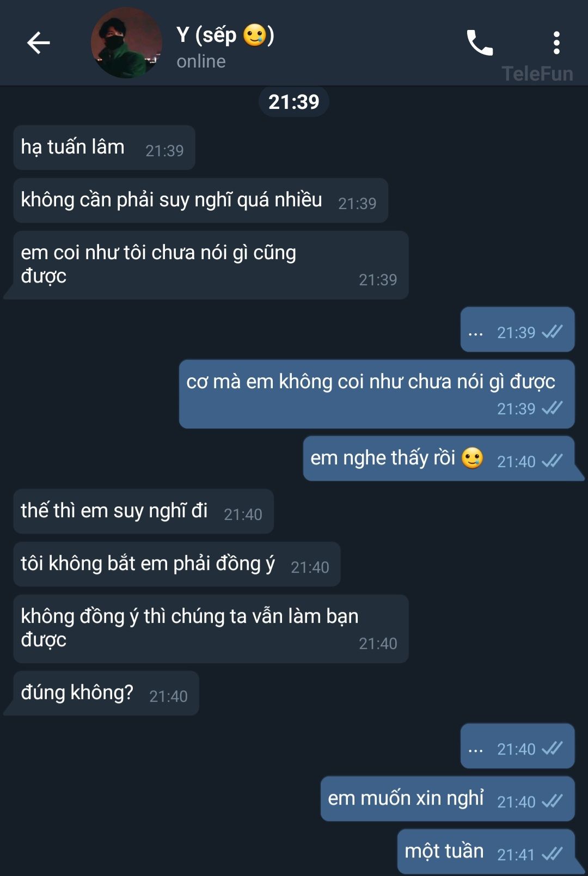Tap the back arrow icon
The image size is (588, 876).
coord(39,42)
